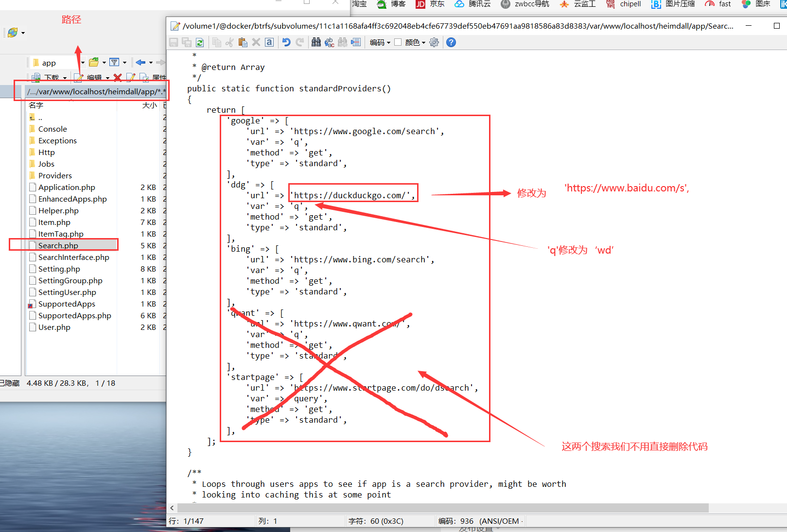This screenshot has height=532, width=787.
Task: Click the Save file icon in editor toolbar
Action: pyautogui.click(x=174, y=42)
